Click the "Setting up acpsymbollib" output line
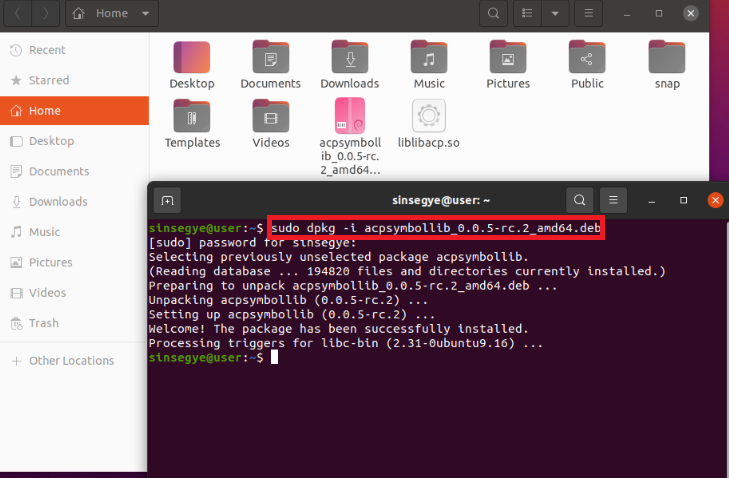The height and width of the screenshot is (478, 729). 292,315
